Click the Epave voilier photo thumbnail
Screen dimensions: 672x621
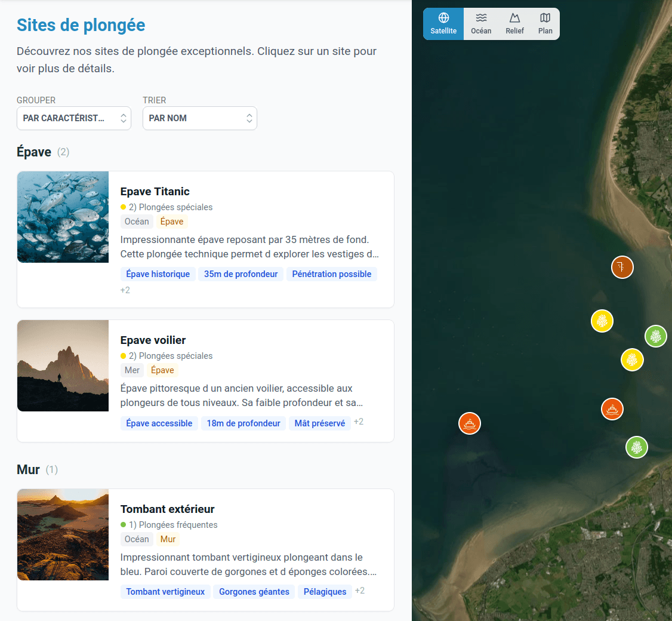[63, 365]
